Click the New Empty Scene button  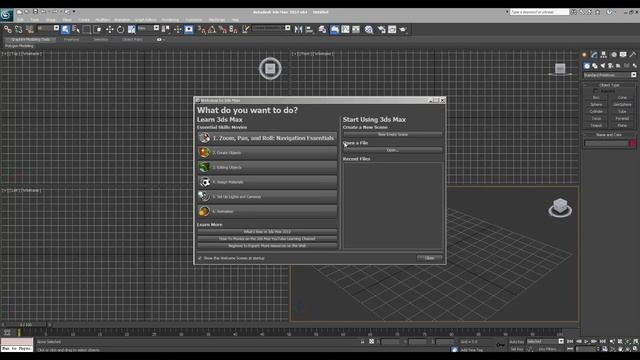point(393,134)
